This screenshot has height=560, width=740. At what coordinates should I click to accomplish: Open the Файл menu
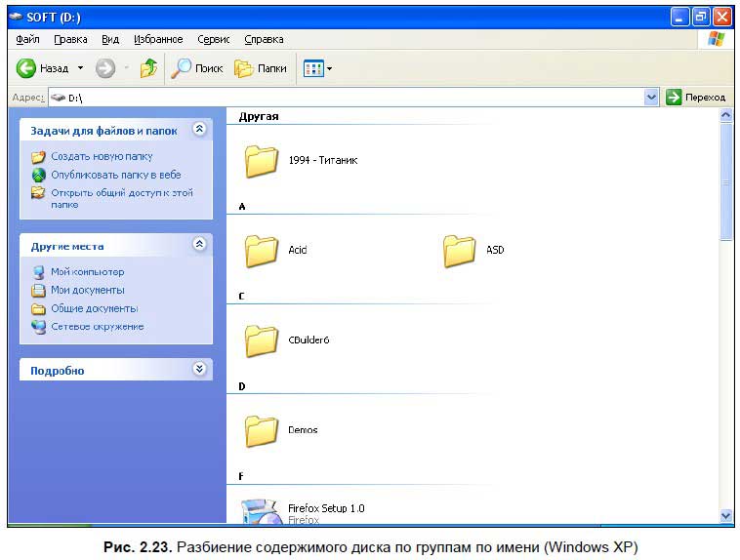[x=27, y=40]
